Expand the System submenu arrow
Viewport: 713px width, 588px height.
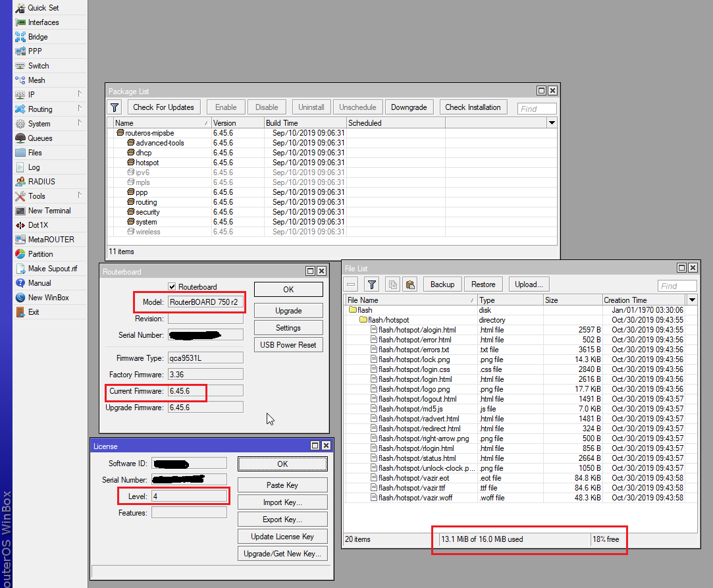click(x=80, y=122)
